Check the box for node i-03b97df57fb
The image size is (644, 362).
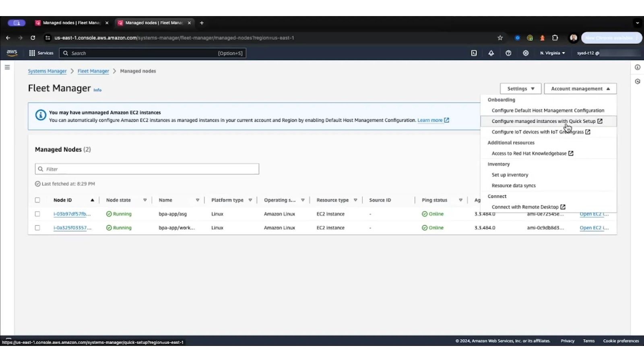(x=37, y=214)
